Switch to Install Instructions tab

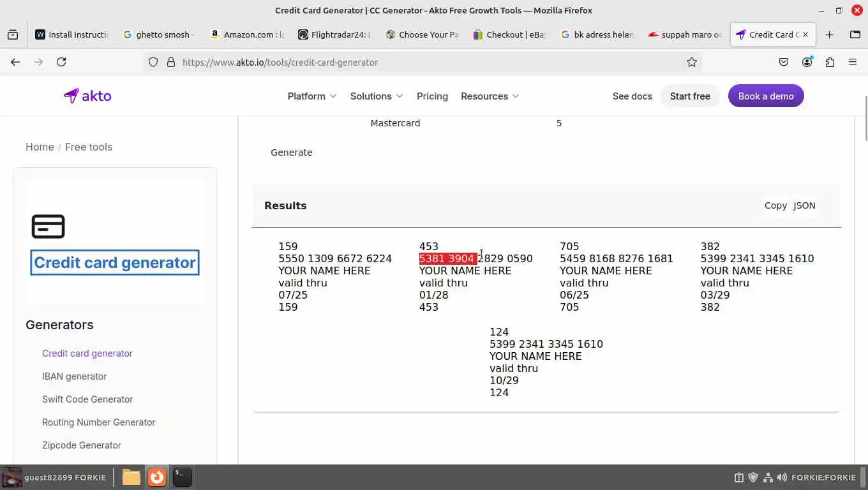point(72,34)
